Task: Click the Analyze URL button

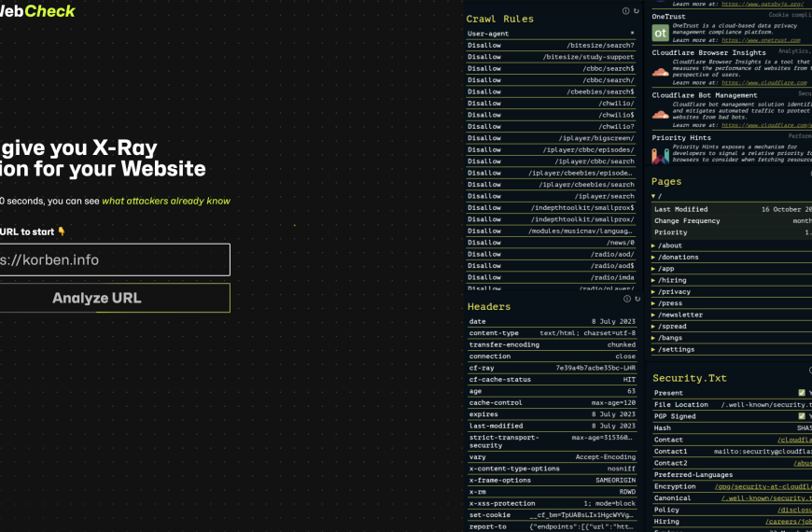Action: [115, 298]
